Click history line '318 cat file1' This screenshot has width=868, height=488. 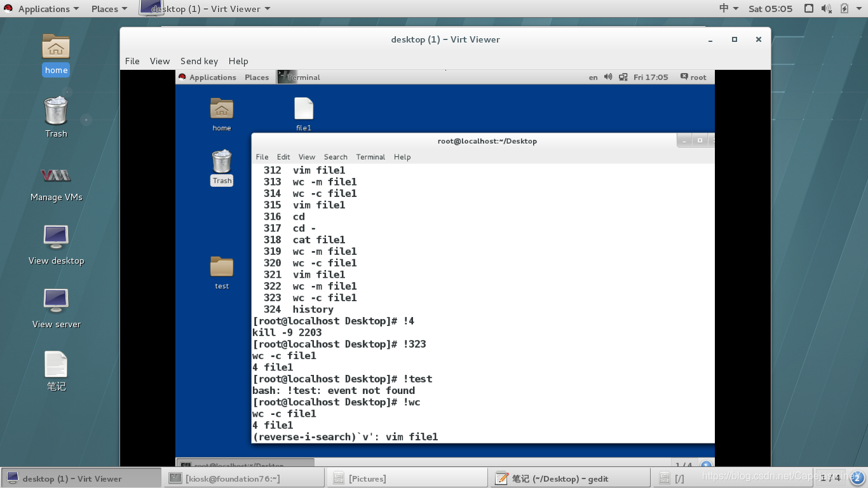(304, 240)
